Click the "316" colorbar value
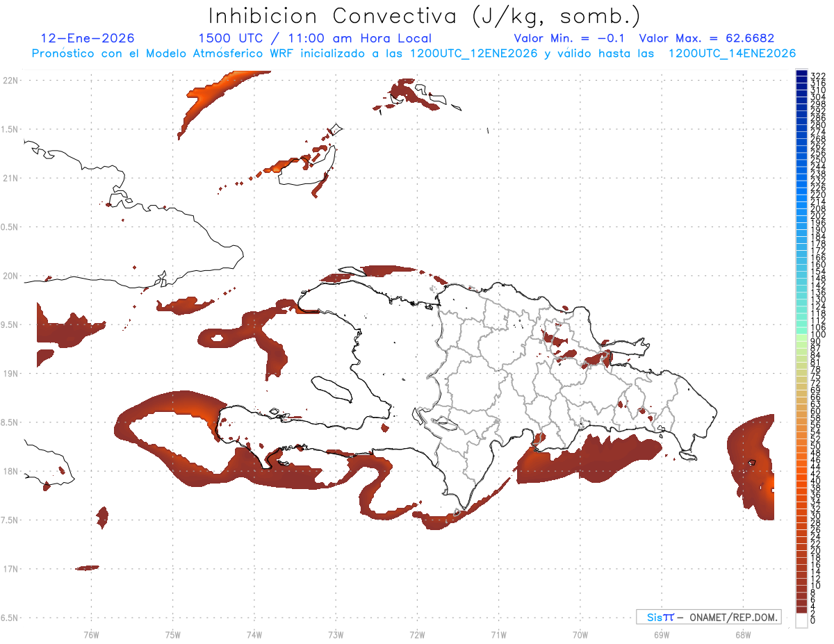This screenshot has height=644, width=834. (818, 83)
